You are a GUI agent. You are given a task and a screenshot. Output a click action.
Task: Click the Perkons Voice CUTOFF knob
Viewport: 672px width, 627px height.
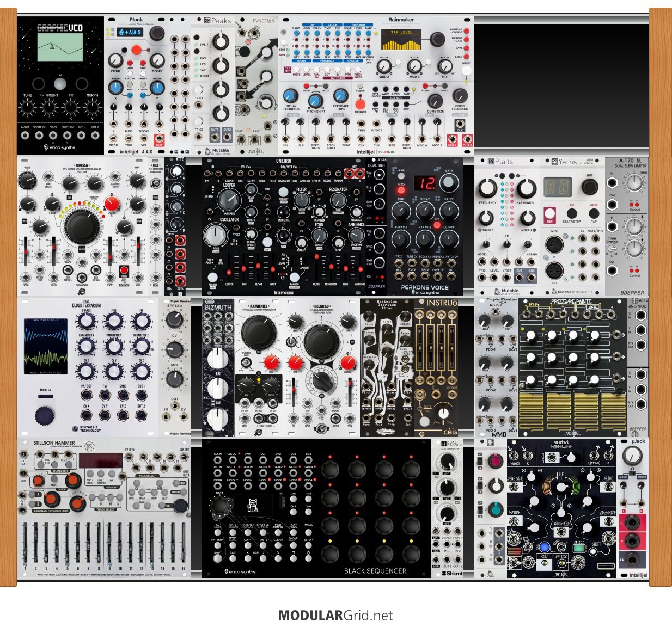tap(448, 239)
